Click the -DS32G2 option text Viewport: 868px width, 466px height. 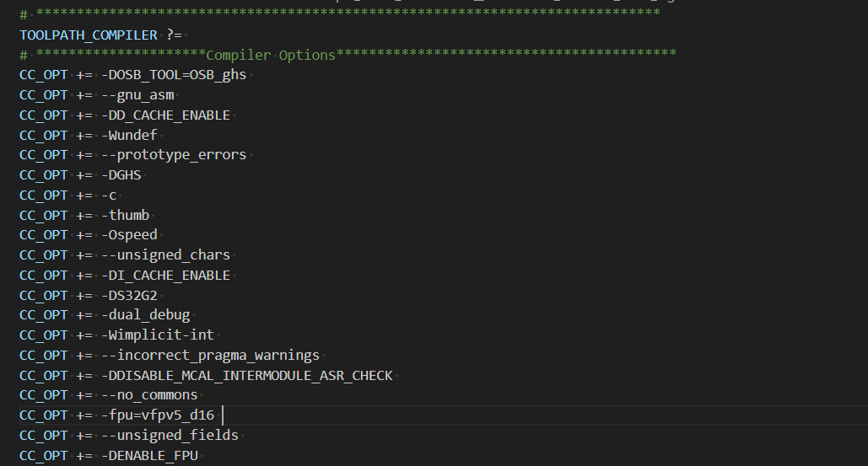[x=130, y=295]
